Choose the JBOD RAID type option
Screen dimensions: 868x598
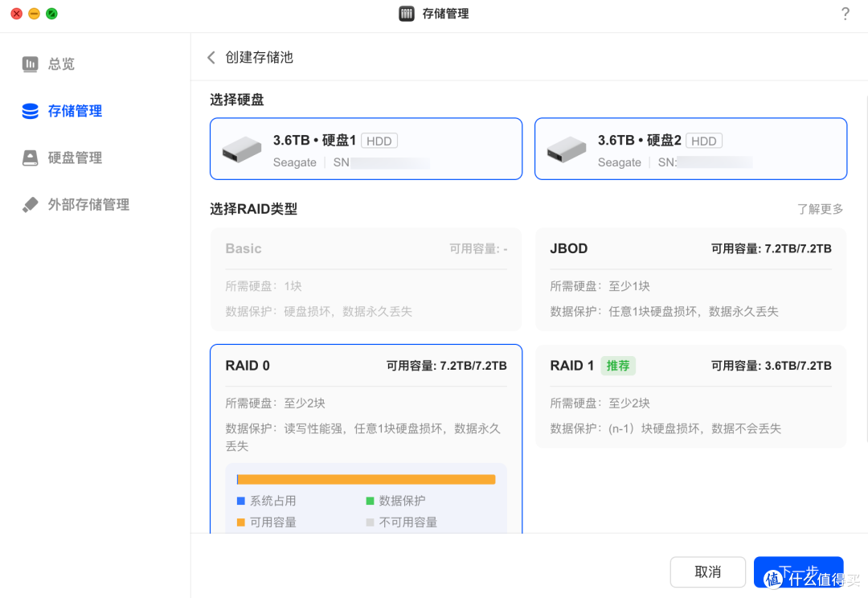(690, 280)
